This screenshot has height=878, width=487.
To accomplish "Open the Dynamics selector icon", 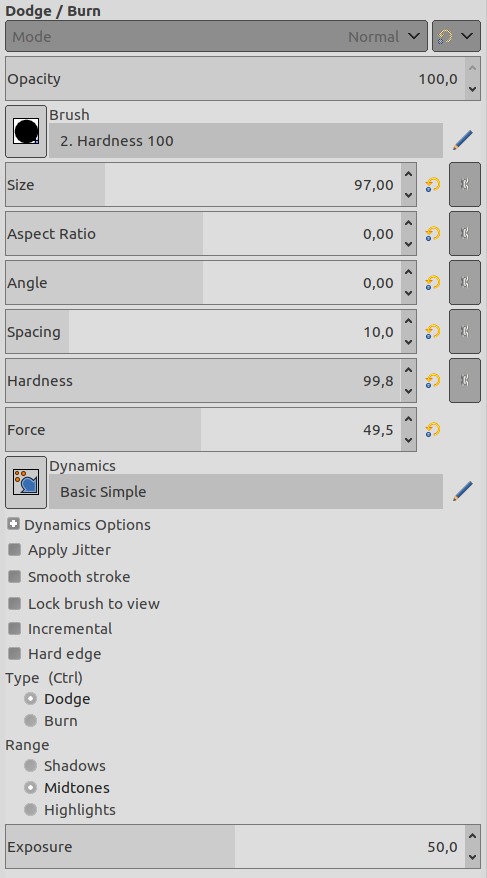I will (26, 483).
